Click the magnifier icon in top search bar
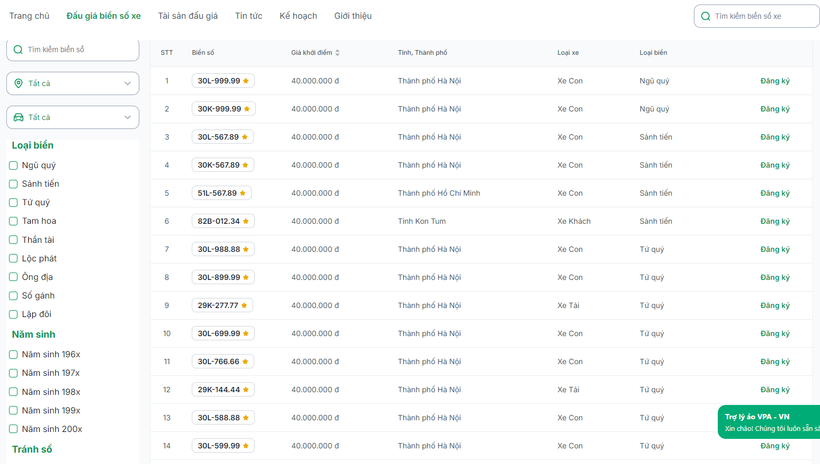The image size is (820, 464). click(x=706, y=16)
